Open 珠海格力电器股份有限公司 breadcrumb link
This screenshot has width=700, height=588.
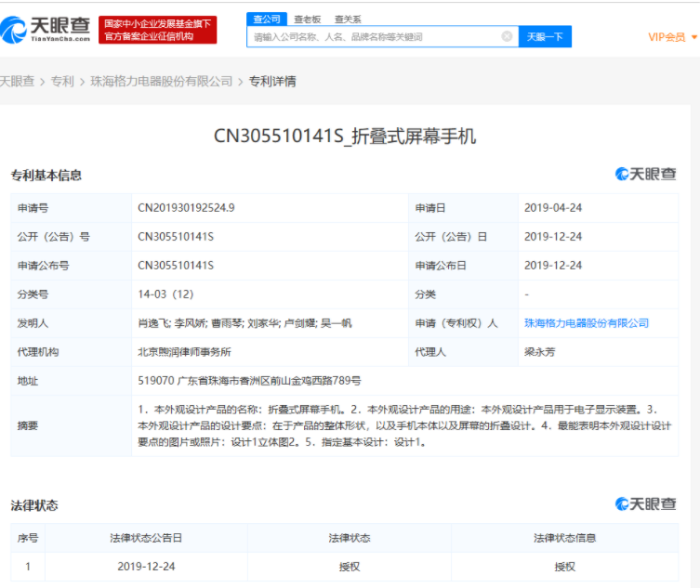click(x=162, y=81)
